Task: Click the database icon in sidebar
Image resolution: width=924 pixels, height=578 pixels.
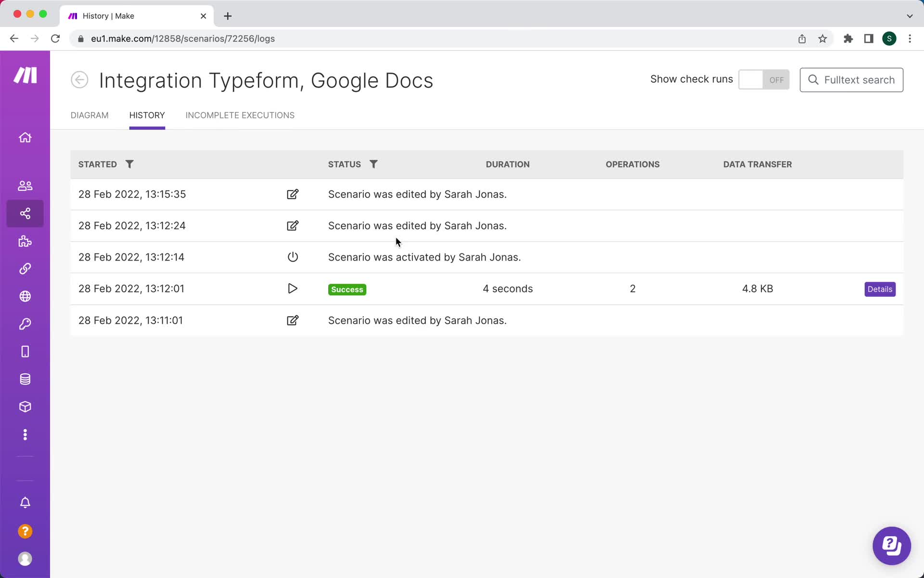Action: click(x=25, y=379)
